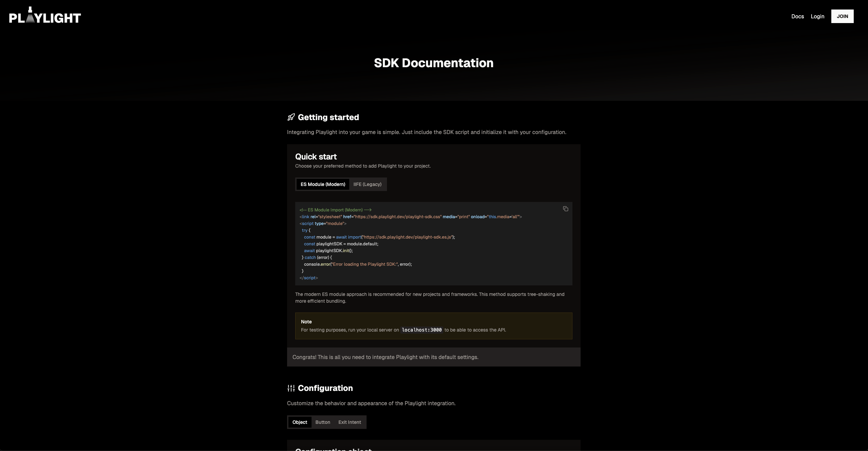Click "Choose your preferred method" subtitle
Screen dimensions: 868x451
(363, 166)
